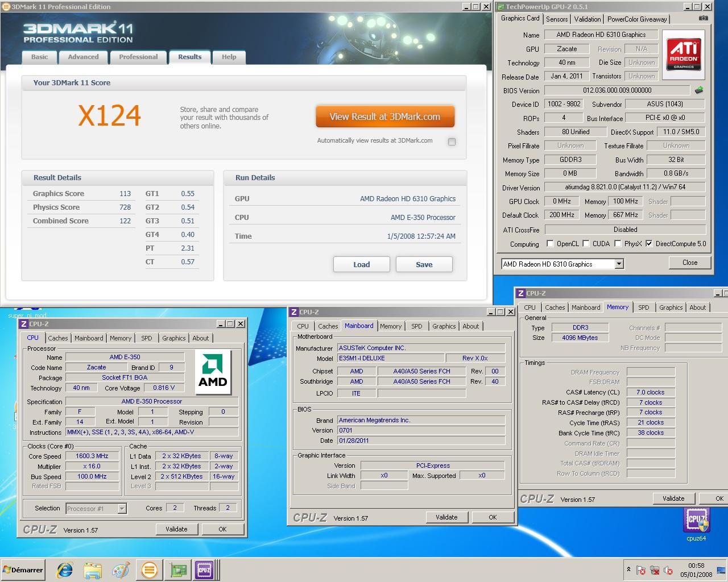Click GPU-Z screenshot camera icon
The image size is (728, 582).
(x=704, y=18)
